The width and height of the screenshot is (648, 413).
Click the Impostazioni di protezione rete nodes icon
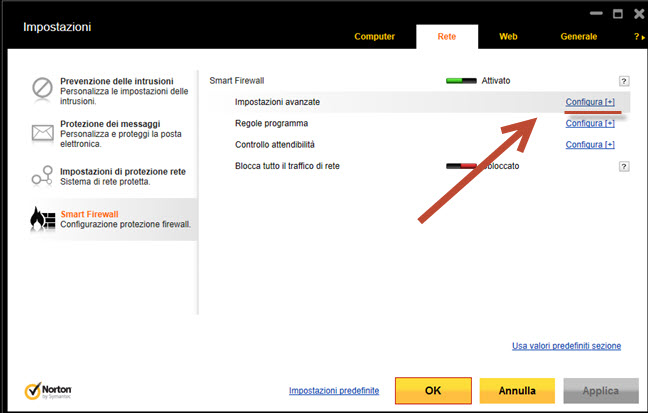(42, 176)
